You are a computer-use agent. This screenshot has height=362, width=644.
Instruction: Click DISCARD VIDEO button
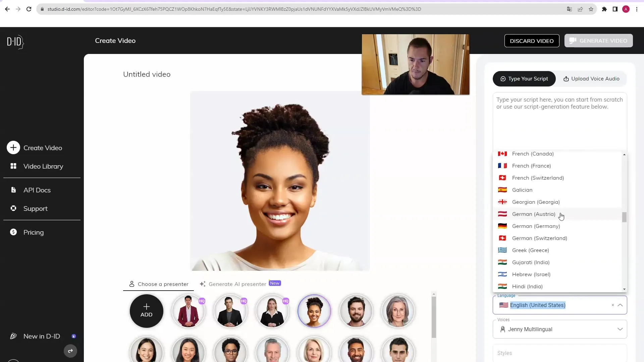click(x=532, y=40)
